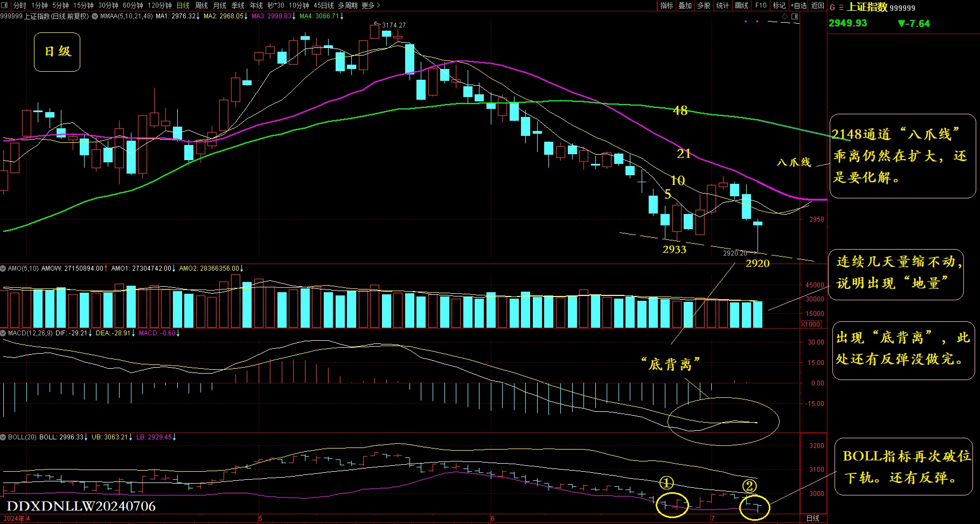Select the 1分钟 period tab
Viewport: 980px width, 524px height.
(x=40, y=5)
